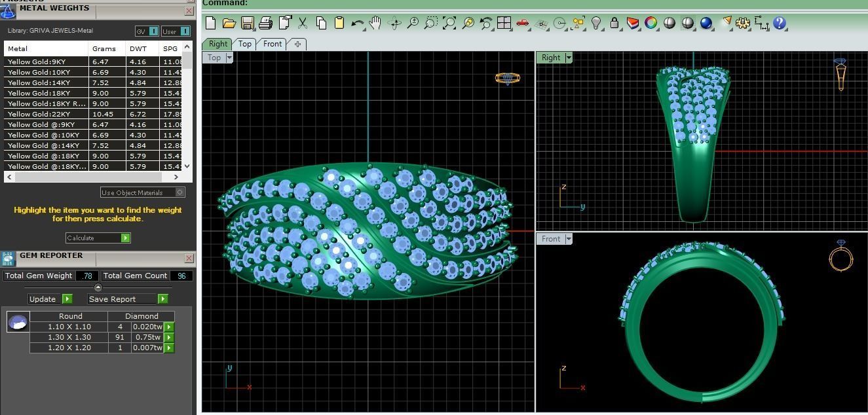Click the padlock lock icon
Screen dimensions: 868x415
click(x=614, y=23)
